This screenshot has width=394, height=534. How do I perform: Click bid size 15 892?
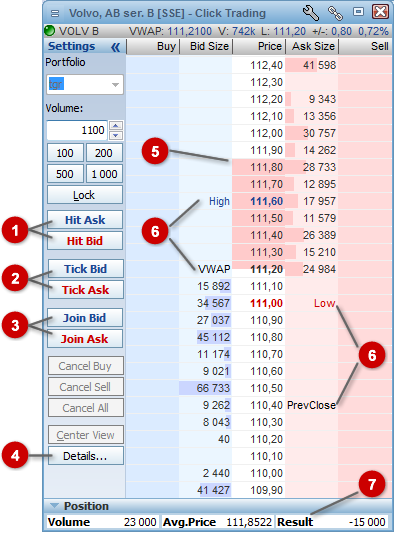[214, 286]
